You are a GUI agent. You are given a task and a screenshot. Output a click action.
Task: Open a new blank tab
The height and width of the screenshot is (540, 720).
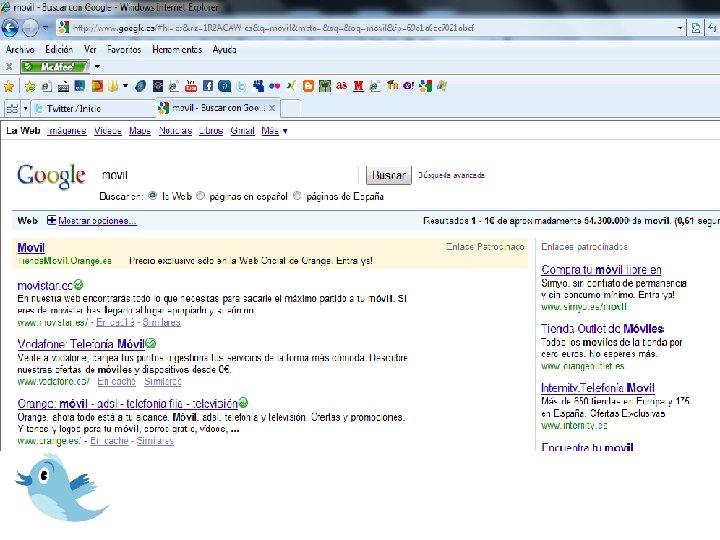(x=290, y=109)
